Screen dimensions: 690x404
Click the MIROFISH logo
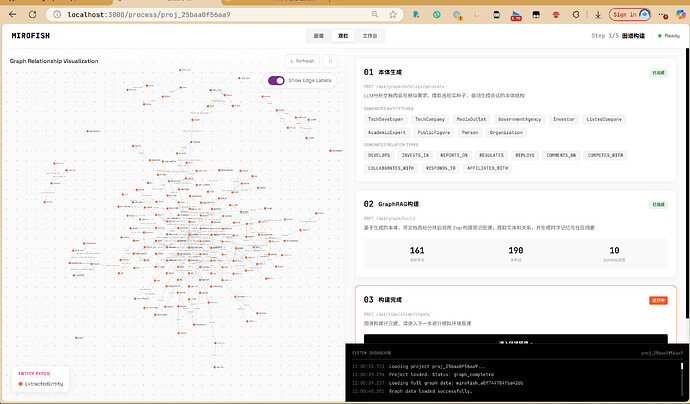tap(31, 36)
